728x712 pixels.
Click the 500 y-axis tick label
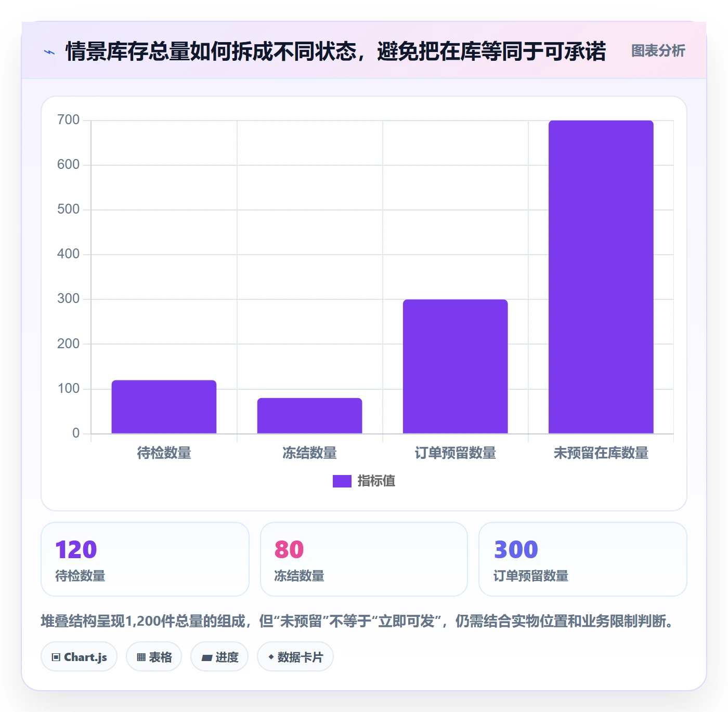[68, 209]
